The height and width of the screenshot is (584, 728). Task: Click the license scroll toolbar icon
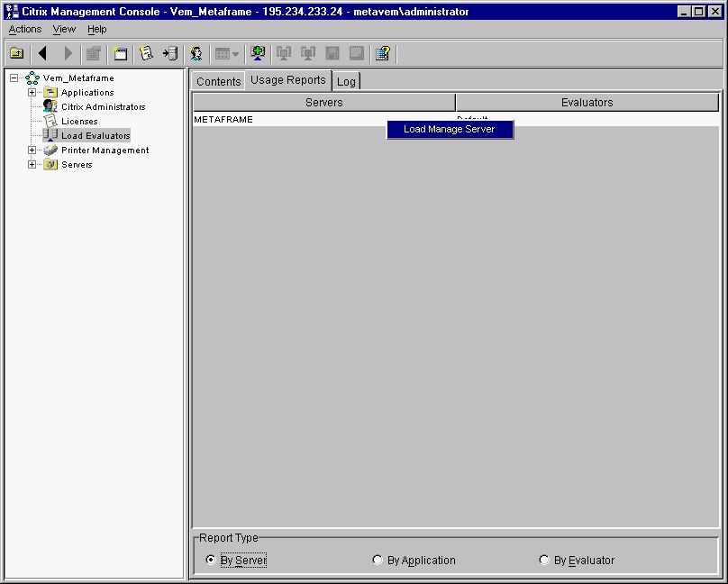click(146, 53)
